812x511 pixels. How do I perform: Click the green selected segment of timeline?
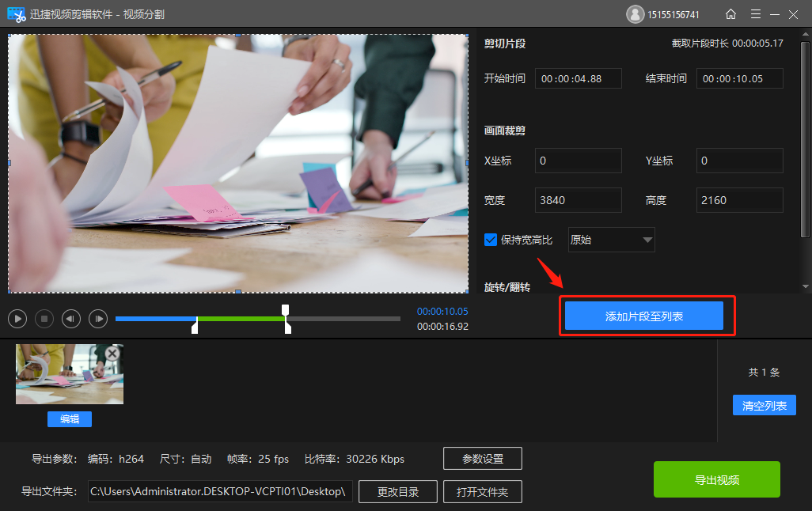241,319
